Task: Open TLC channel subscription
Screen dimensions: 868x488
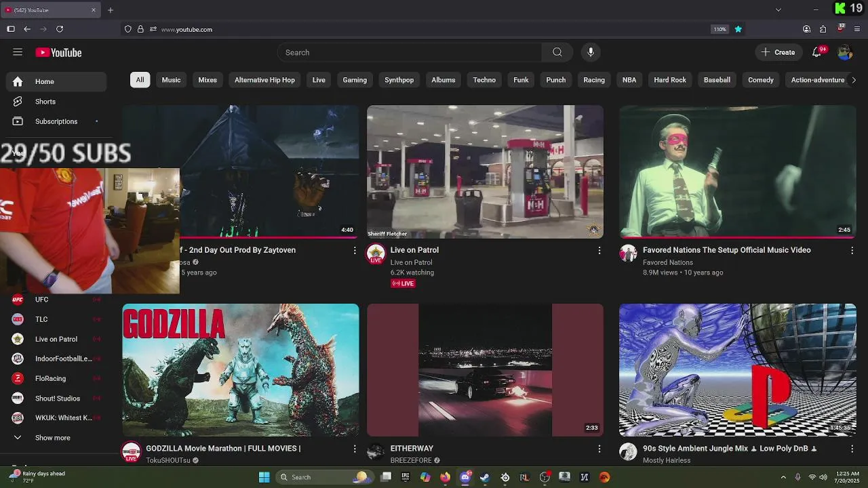Action: [56, 319]
